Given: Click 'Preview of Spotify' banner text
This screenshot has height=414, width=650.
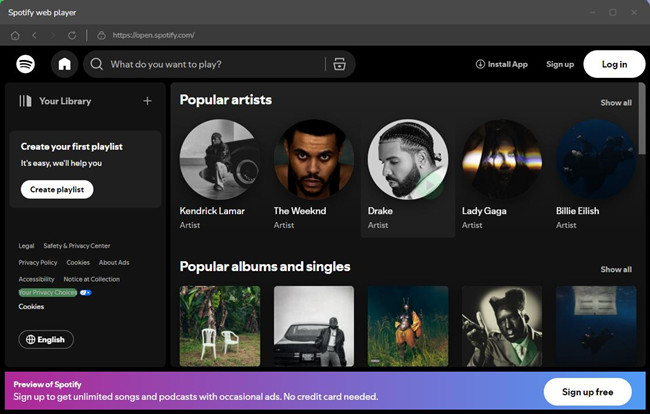Looking at the screenshot, I should (x=47, y=385).
